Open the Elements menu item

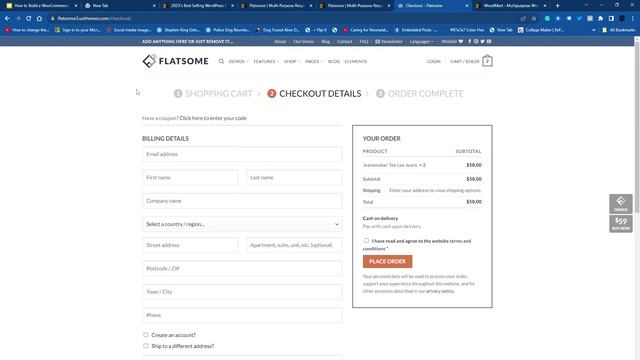pos(356,61)
